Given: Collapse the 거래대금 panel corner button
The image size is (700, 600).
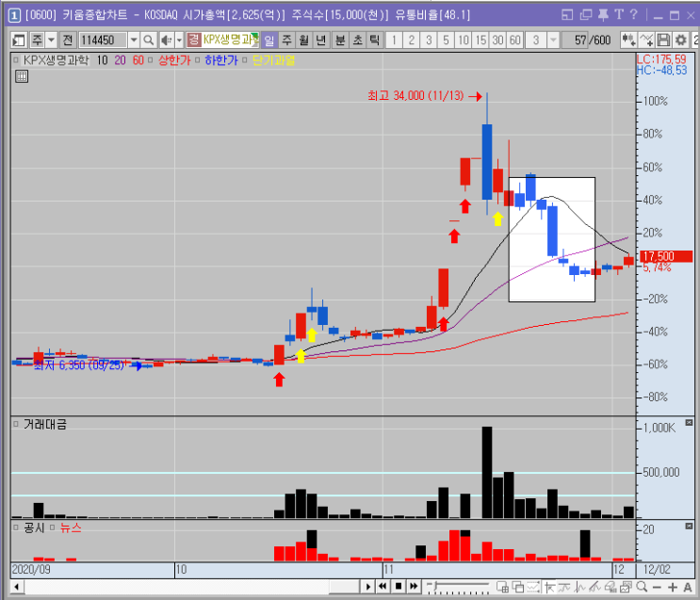Looking at the screenshot, I should pyautogui.click(x=689, y=423).
